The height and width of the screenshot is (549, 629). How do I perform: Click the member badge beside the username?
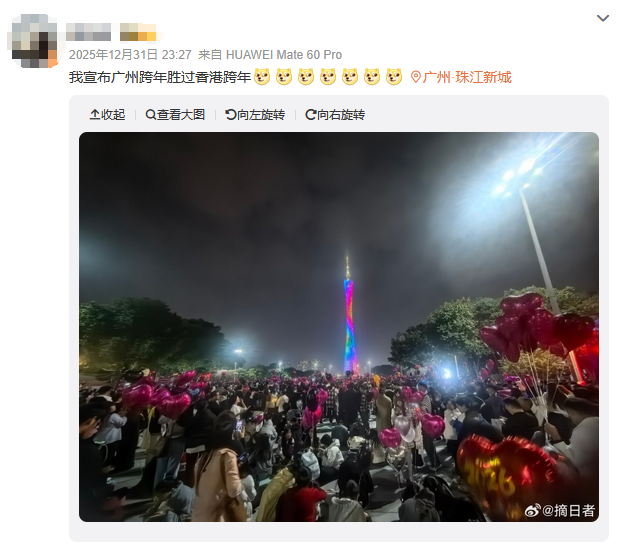[x=138, y=32]
